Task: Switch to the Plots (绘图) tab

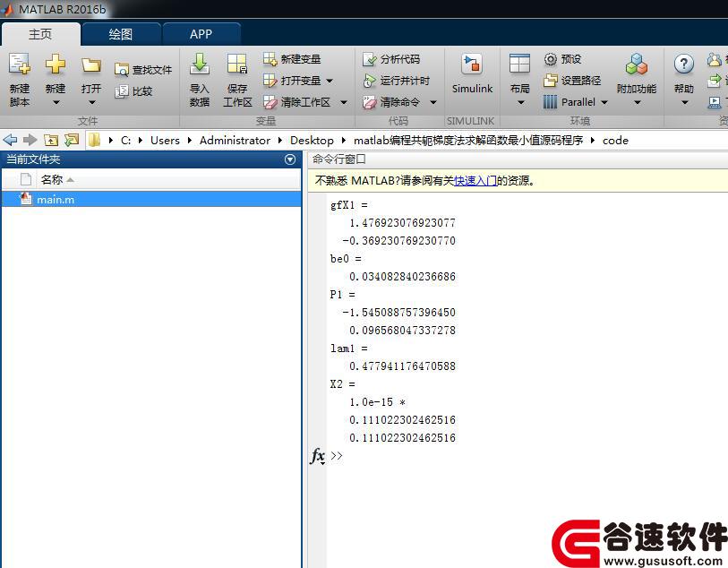Action: [x=121, y=34]
